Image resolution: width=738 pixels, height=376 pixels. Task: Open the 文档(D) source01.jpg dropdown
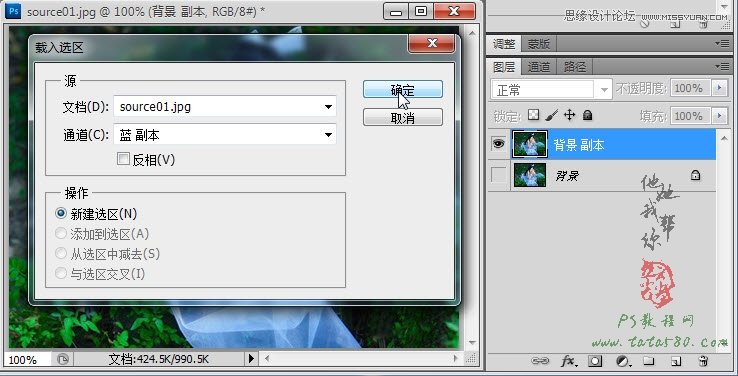225,106
